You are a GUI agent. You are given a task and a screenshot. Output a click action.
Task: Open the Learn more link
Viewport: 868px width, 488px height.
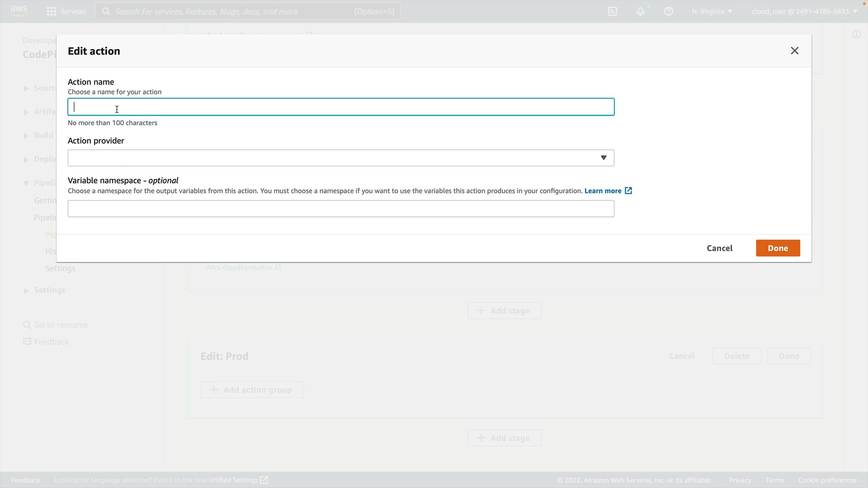click(603, 191)
